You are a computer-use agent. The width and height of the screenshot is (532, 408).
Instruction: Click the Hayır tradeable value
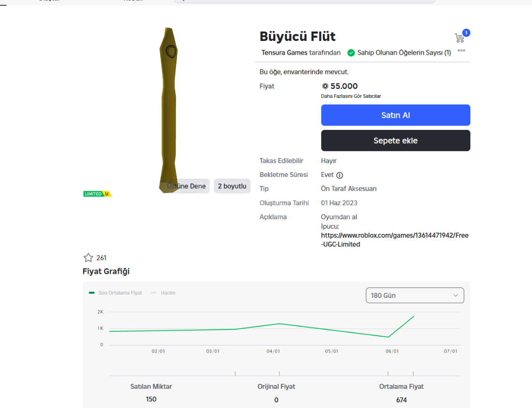pos(329,161)
